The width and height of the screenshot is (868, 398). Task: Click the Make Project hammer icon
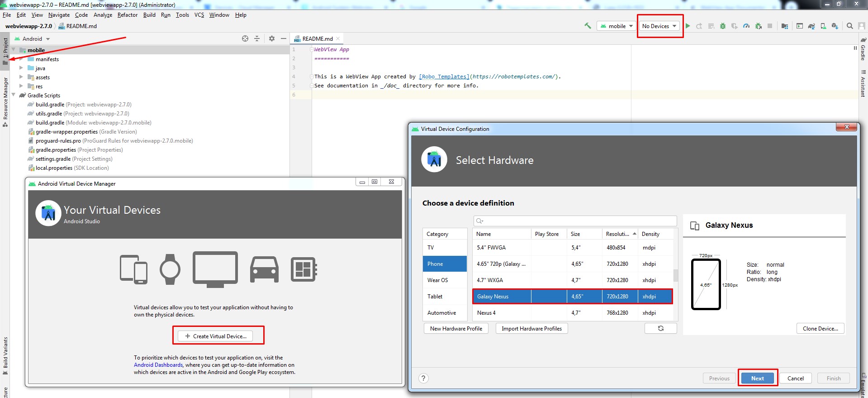tap(588, 26)
